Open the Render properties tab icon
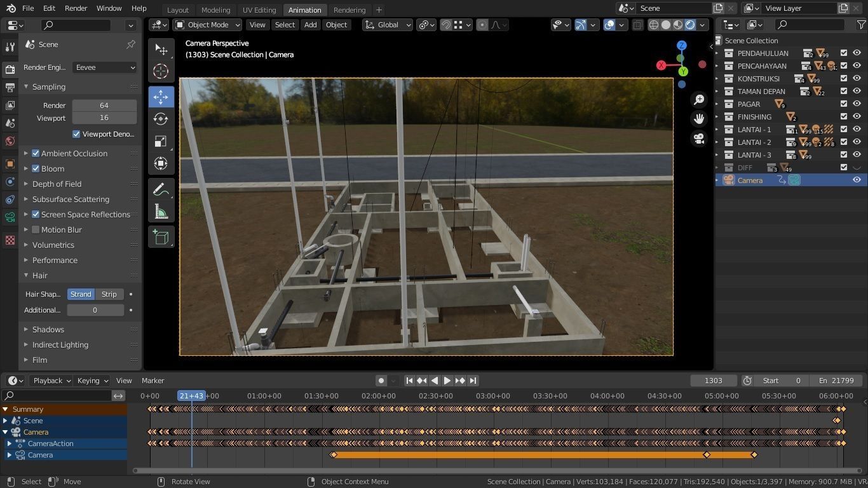Screen dimensions: 868x488 10,69
